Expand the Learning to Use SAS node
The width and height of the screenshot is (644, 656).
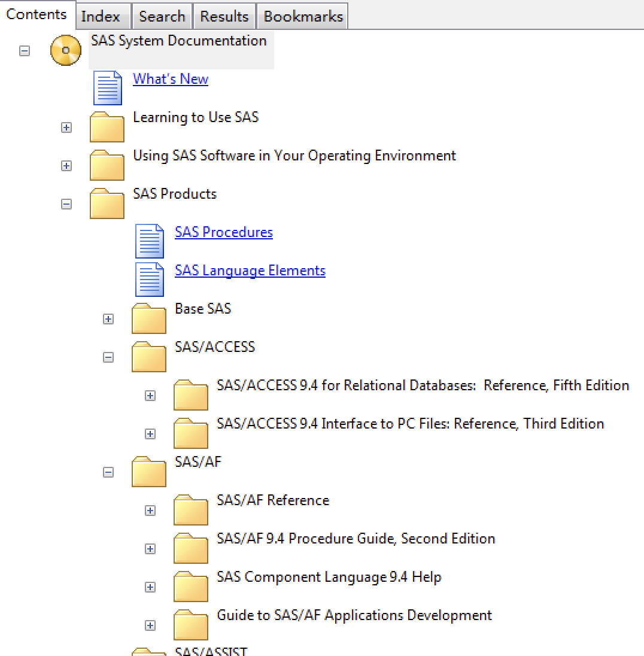[x=66, y=127]
